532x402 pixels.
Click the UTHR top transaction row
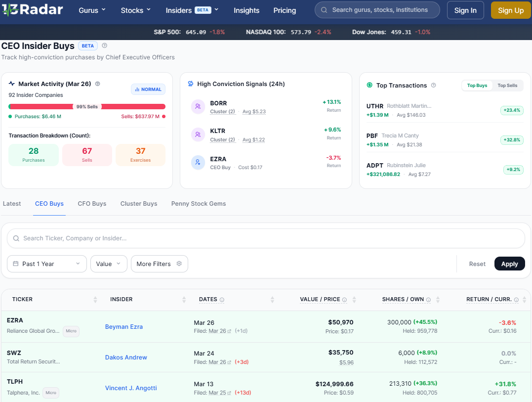(x=445, y=110)
